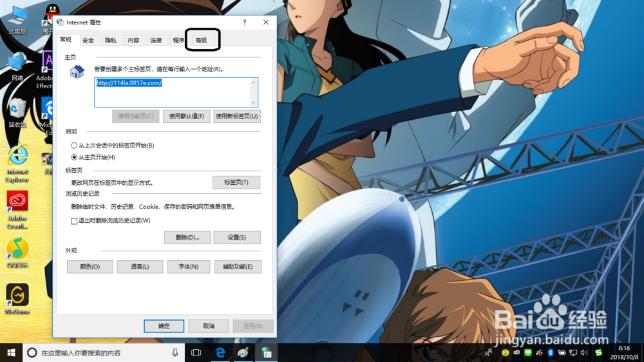The image size is (644, 362).
Task: Switch to the 内容 tab
Action: click(133, 41)
